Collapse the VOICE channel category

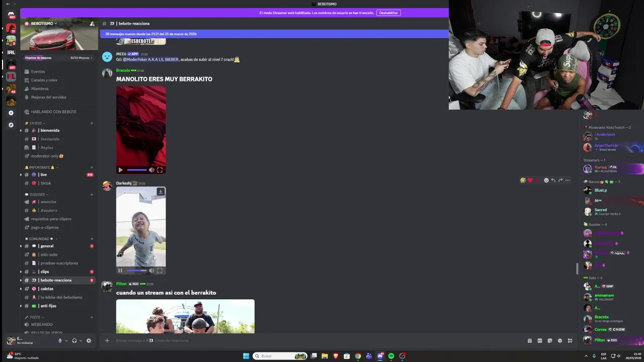(35, 317)
